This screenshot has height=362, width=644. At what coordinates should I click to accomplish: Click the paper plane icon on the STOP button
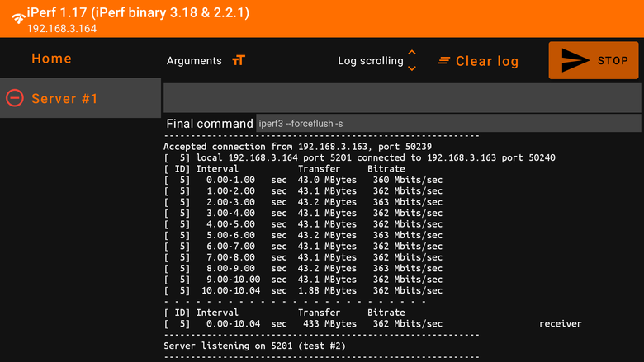point(574,60)
